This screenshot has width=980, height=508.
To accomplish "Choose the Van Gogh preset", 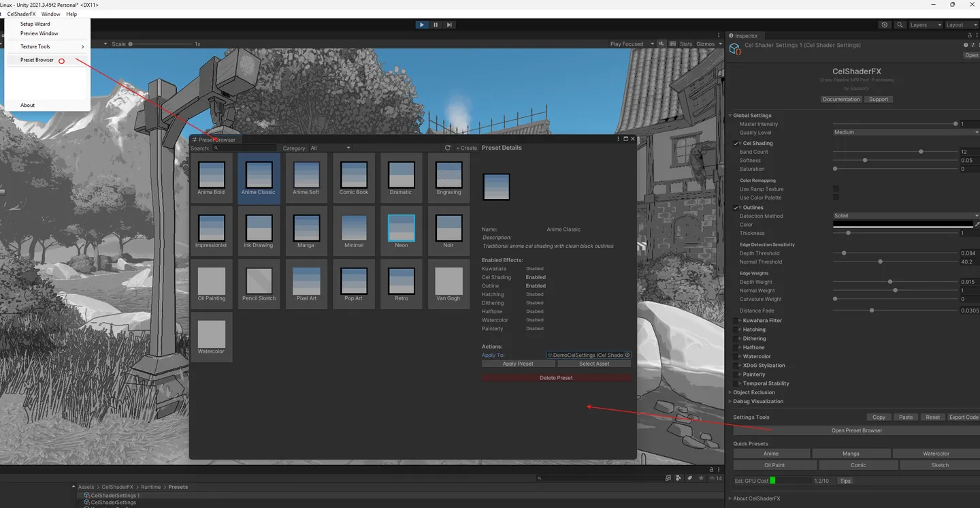I will coord(448,284).
